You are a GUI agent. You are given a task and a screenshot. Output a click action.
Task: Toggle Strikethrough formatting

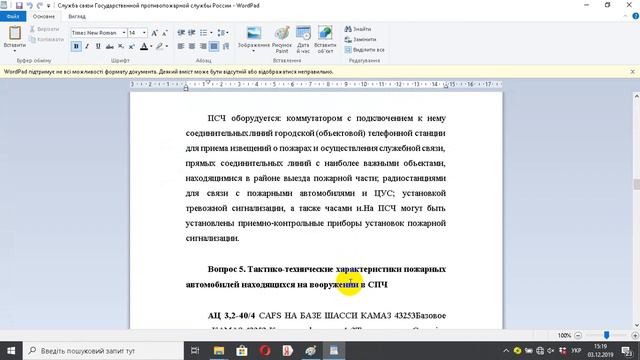pyautogui.click(x=109, y=47)
